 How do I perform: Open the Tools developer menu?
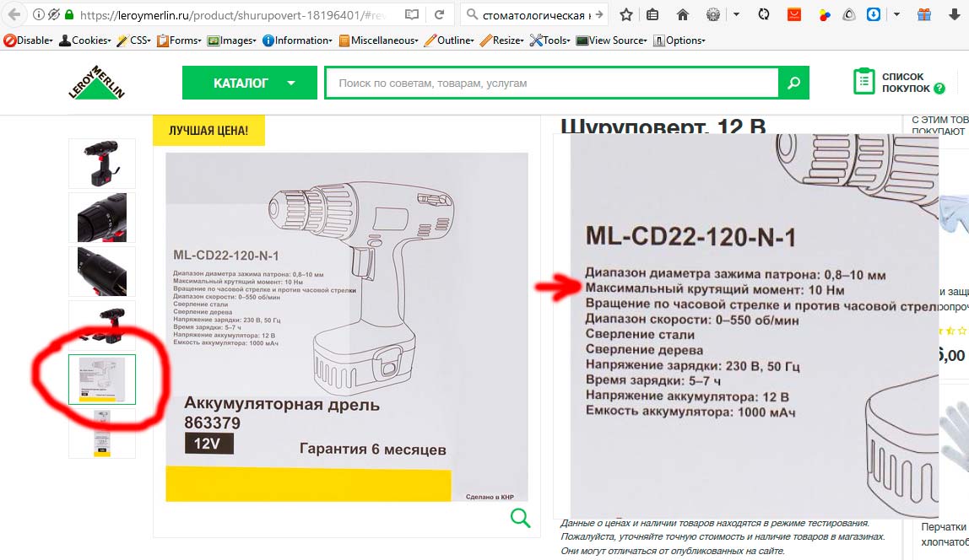tap(550, 40)
